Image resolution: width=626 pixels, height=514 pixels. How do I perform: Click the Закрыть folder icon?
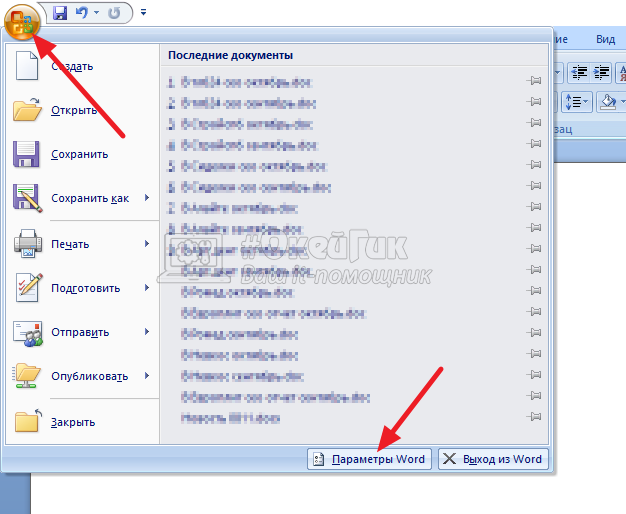pyautogui.click(x=28, y=421)
